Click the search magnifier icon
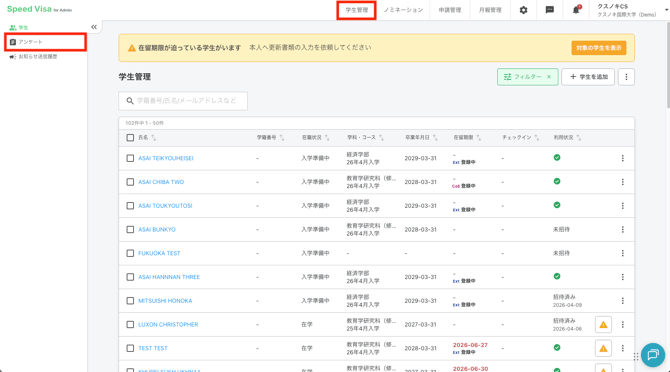 130,101
